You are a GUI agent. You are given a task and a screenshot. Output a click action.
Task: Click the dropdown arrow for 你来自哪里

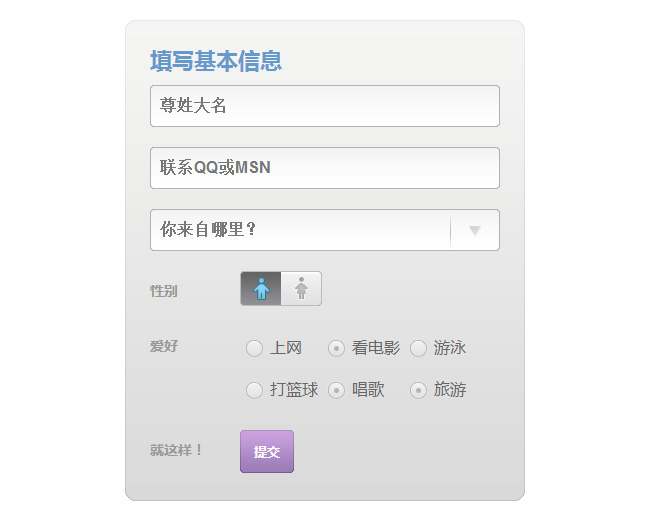[475, 230]
